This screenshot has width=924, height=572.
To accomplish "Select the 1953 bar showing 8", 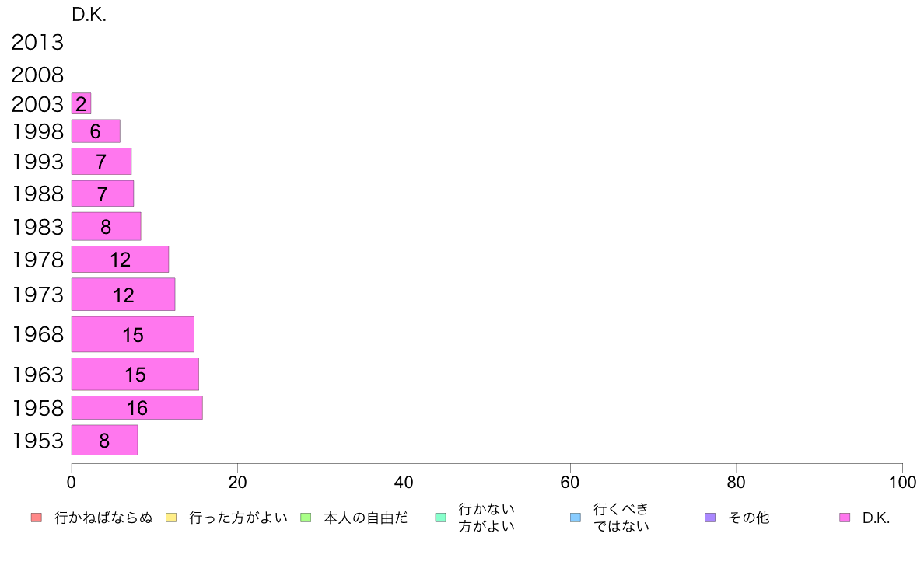I will [x=105, y=440].
